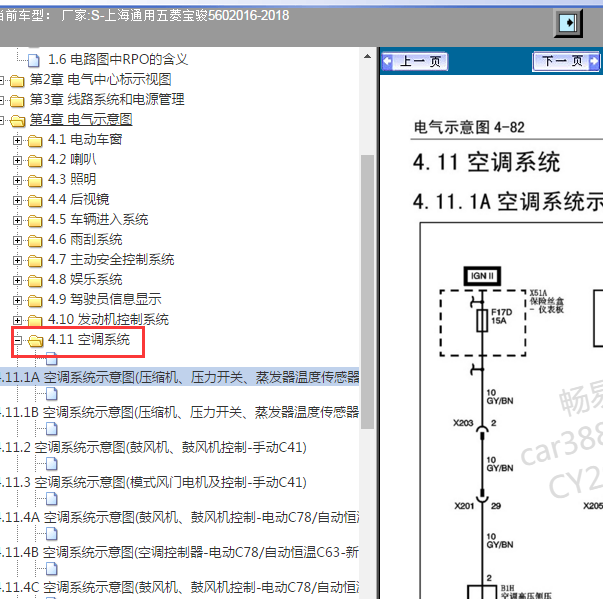Open 4.11.4C 空调系统示意图 document
Image resolution: width=603 pixels, height=599 pixels.
[x=180, y=587]
